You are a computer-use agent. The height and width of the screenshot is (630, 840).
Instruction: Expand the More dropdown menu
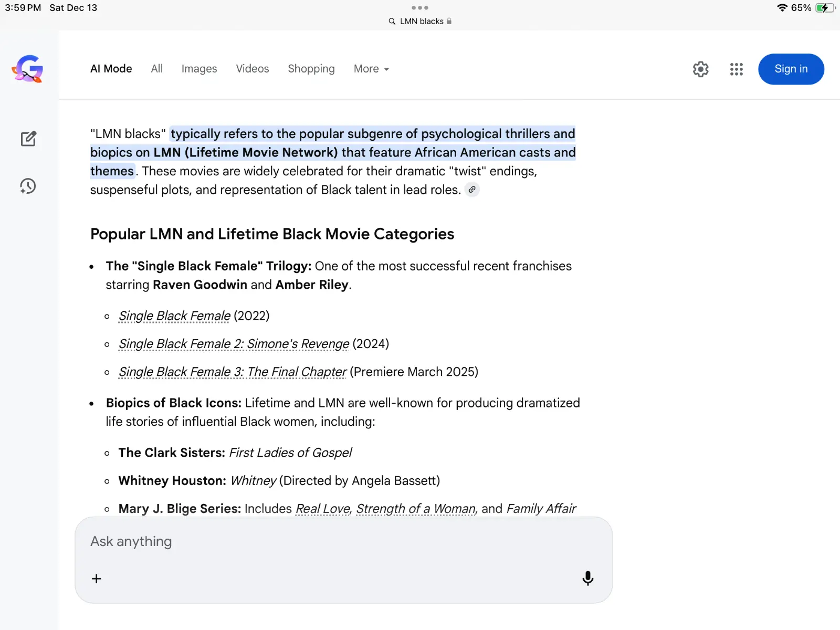pos(371,69)
